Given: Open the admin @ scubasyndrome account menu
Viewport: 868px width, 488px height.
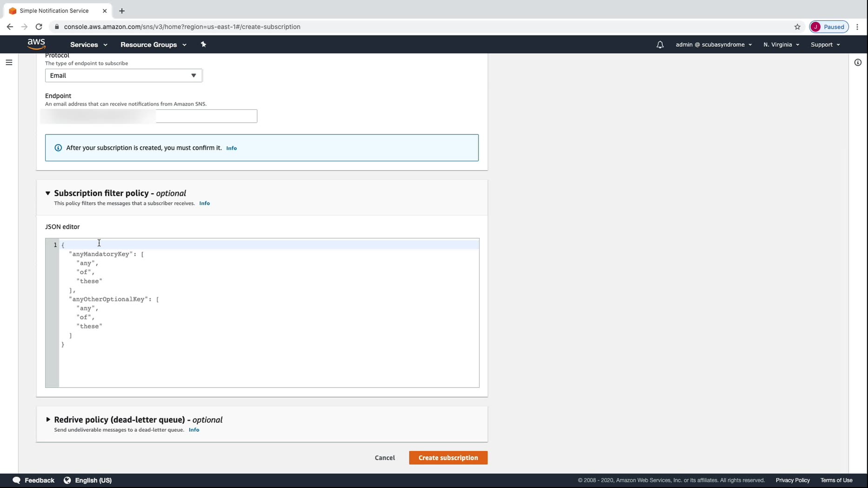Looking at the screenshot, I should (714, 45).
